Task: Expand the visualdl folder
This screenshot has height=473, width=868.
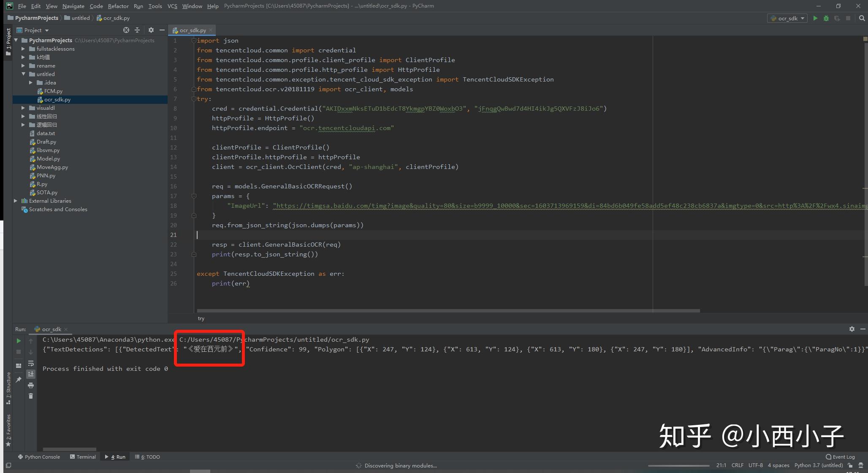Action: coord(23,108)
